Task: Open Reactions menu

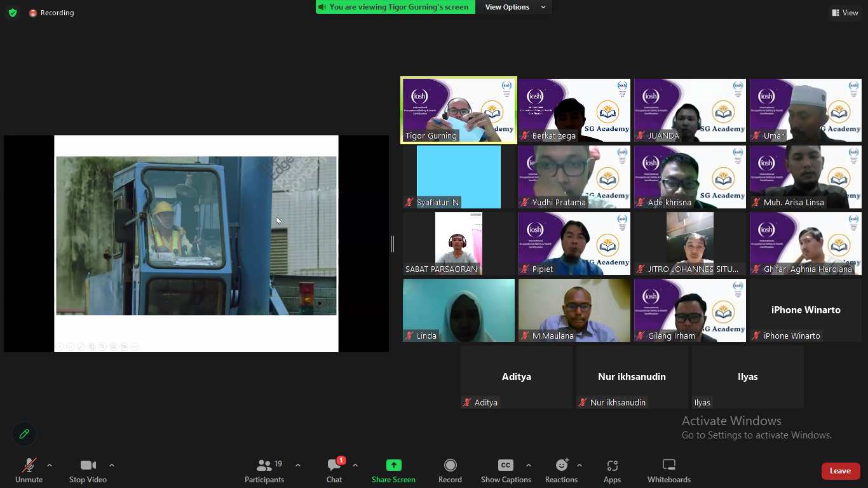Action: [x=561, y=471]
